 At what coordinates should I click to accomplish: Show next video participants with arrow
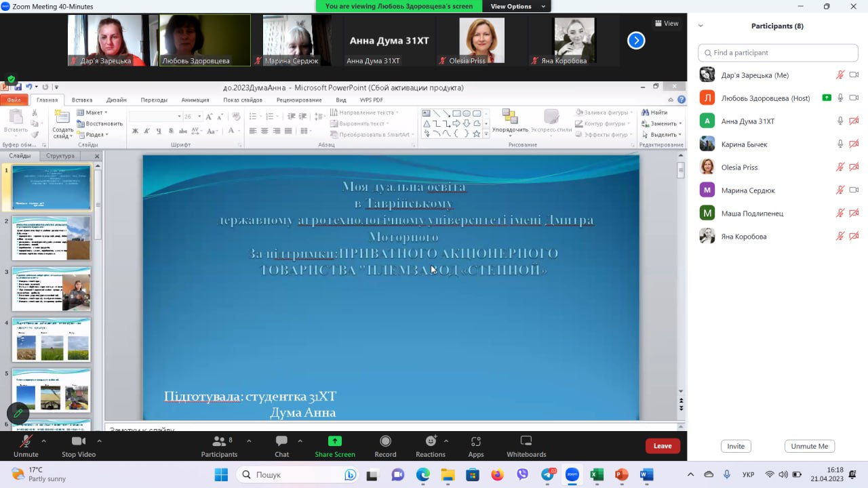point(636,41)
